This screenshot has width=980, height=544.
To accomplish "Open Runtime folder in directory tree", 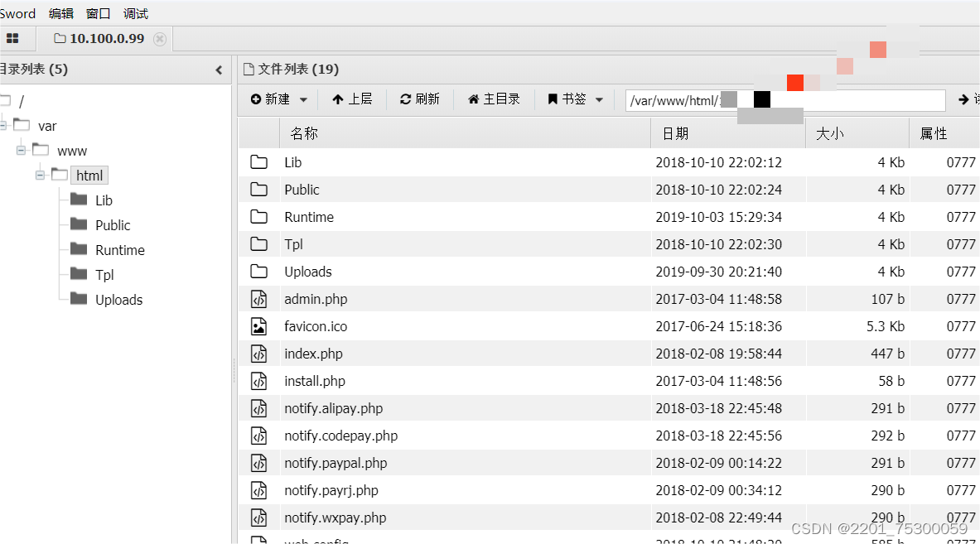I will click(x=120, y=250).
